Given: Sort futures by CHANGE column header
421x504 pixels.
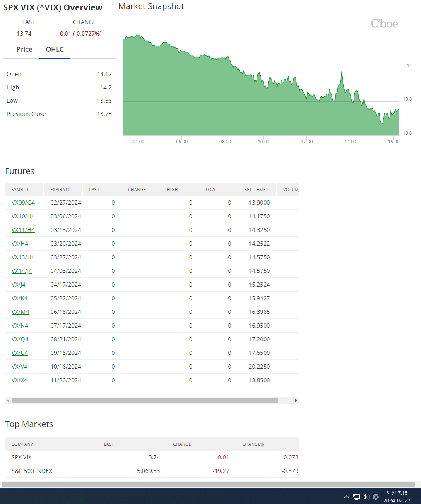Looking at the screenshot, I should pos(141,189).
